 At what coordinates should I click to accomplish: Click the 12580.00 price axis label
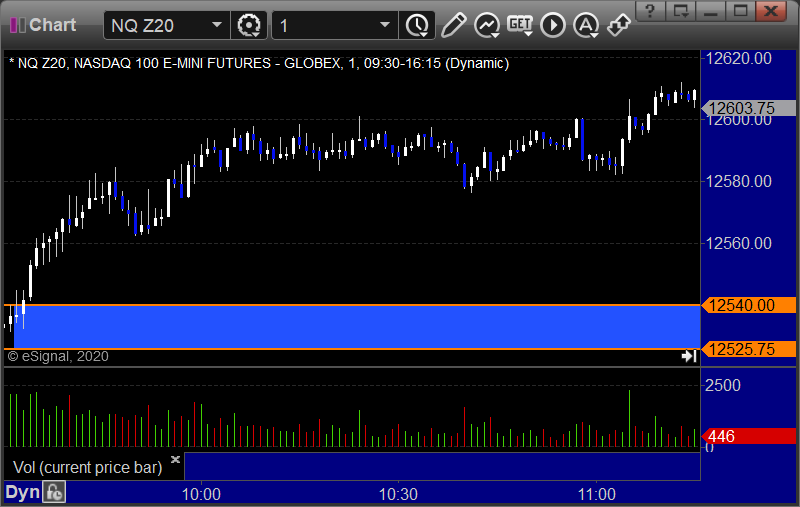pos(738,181)
